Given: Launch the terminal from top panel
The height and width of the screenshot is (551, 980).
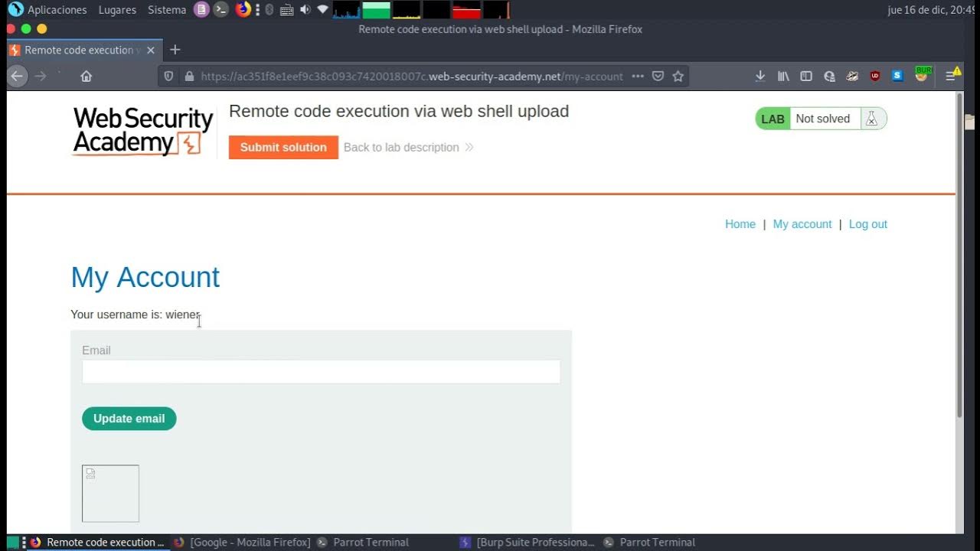Looking at the screenshot, I should tap(220, 10).
